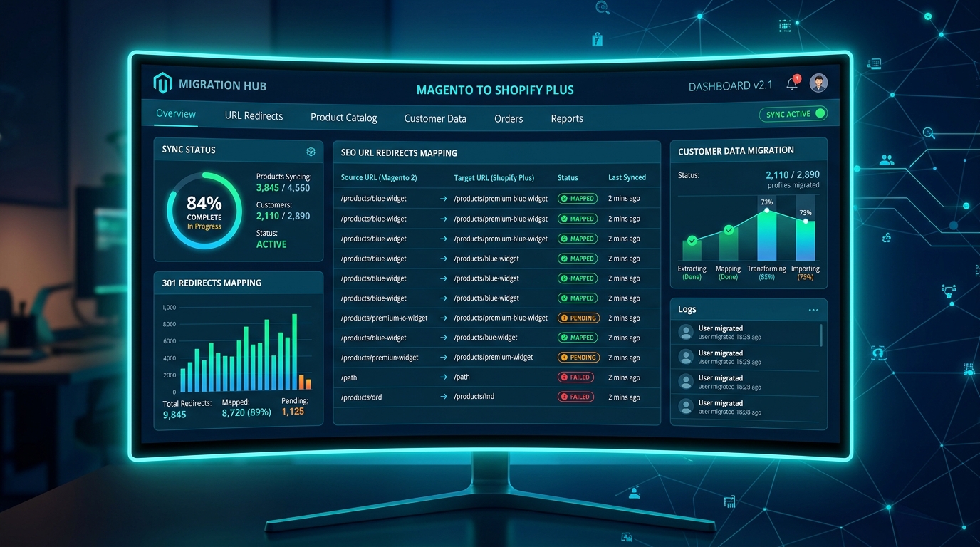Click the DASHBOARD v2.1 label

730,86
